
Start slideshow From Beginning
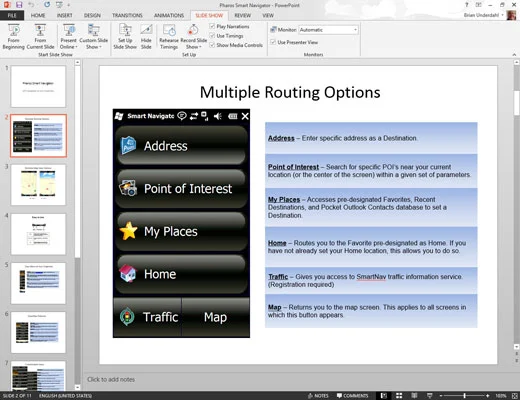point(13,37)
